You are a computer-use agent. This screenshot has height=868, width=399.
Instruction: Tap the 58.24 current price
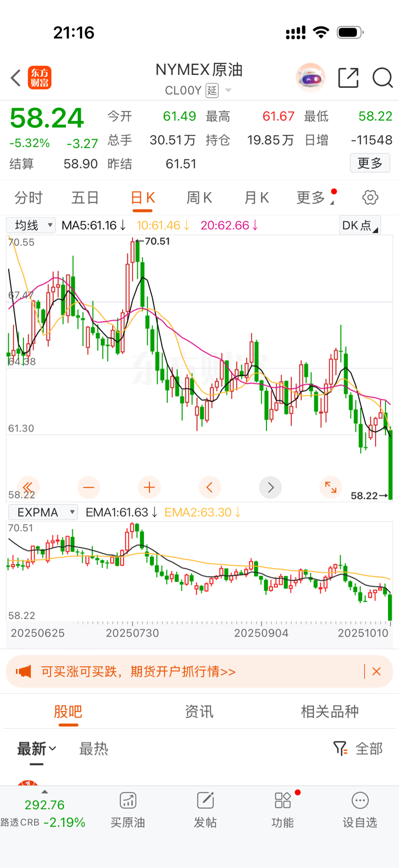(47, 118)
